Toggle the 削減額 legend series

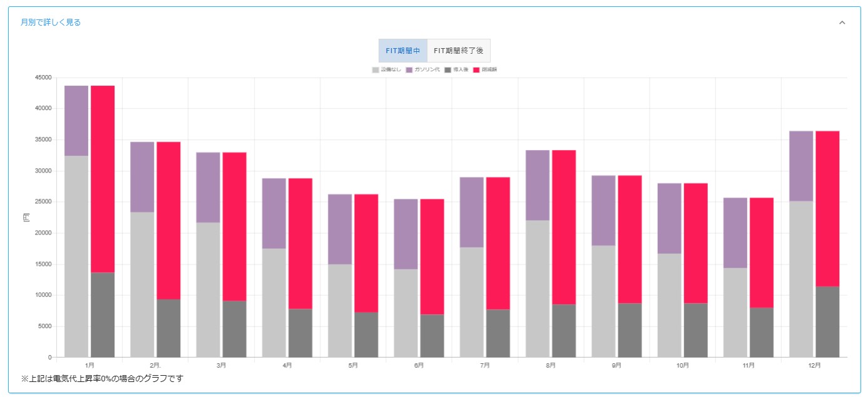pyautogui.click(x=485, y=69)
